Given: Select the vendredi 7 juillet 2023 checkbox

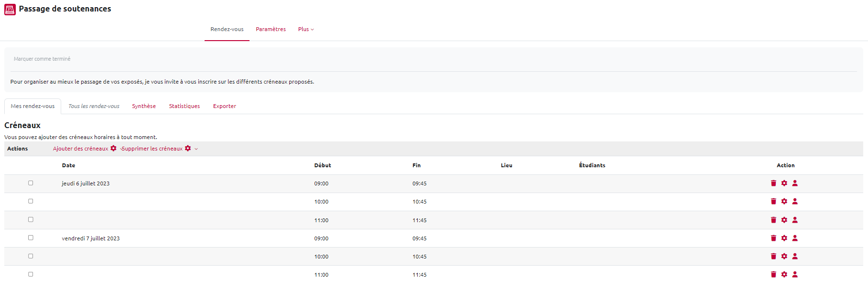Looking at the screenshot, I should click(31, 237).
